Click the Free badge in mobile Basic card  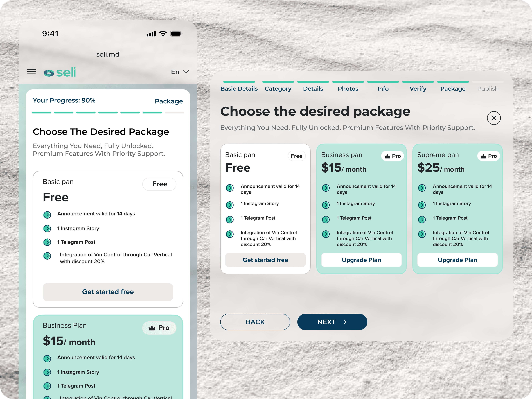(x=159, y=184)
